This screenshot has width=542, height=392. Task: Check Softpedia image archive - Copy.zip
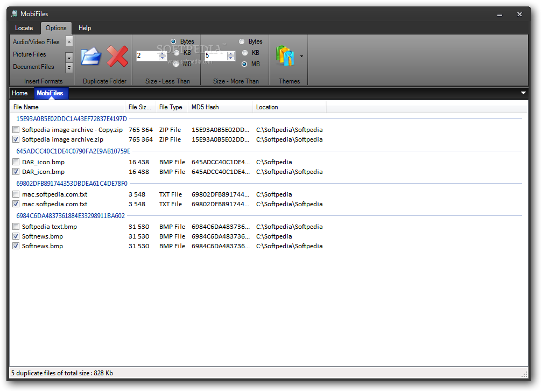point(16,130)
